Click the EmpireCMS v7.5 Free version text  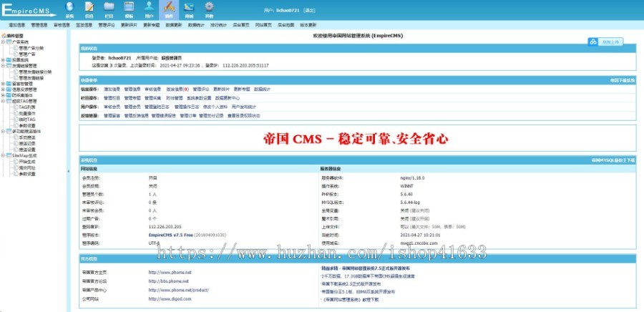[x=171, y=235]
